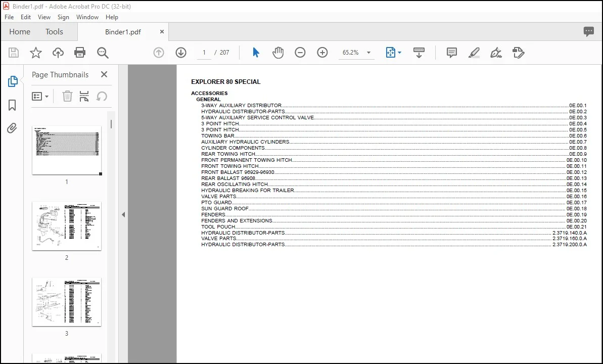The image size is (603, 364).
Task: Click the page number input field
Action: [204, 53]
